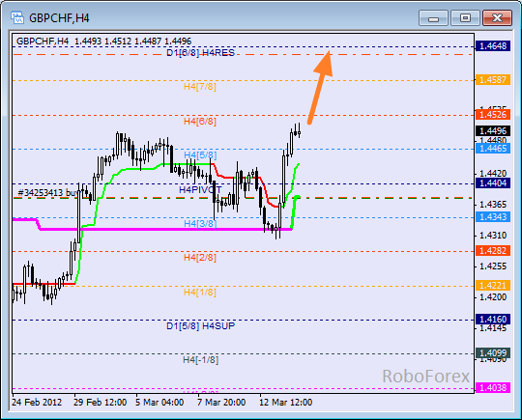Viewport: 522px width, 420px height.
Task: Click the 1.4404 pivot price tag
Action: [x=493, y=182]
